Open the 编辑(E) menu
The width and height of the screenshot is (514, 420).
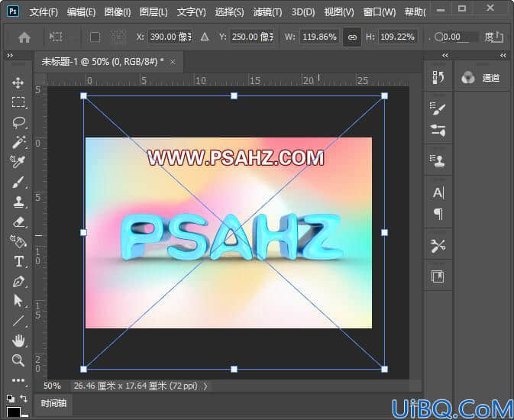[x=81, y=12]
